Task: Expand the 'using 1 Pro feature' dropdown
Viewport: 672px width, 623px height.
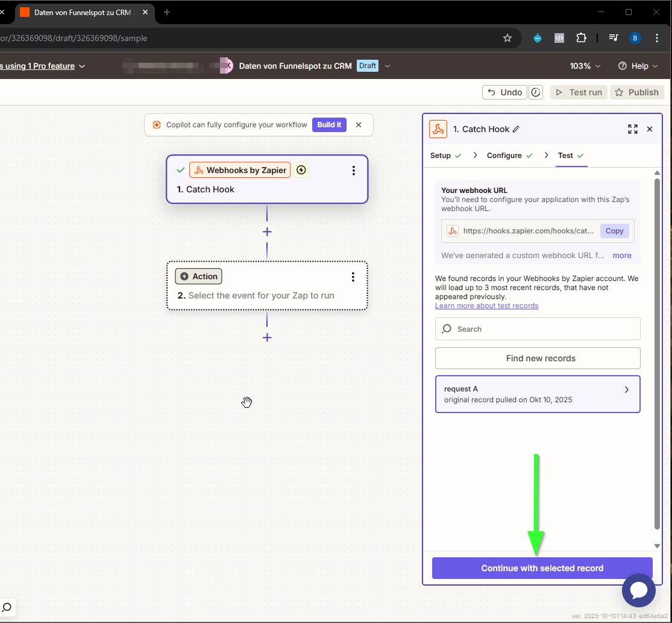Action: coord(83,66)
